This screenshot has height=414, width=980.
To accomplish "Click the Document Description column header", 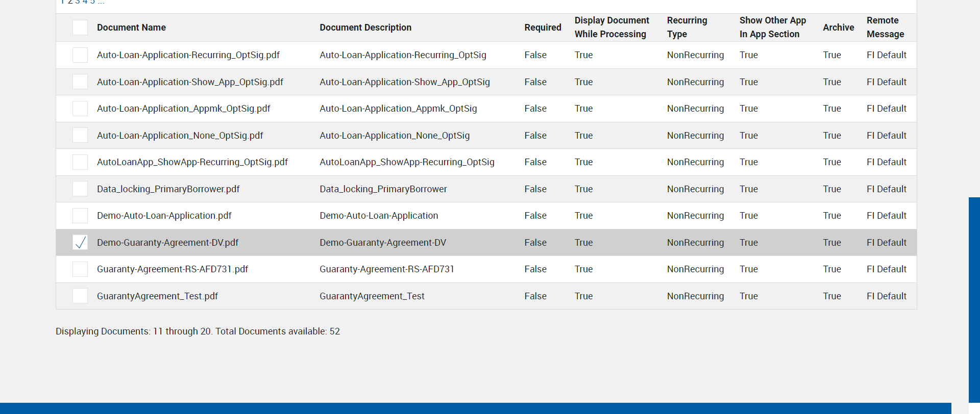I will pyautogui.click(x=365, y=28).
